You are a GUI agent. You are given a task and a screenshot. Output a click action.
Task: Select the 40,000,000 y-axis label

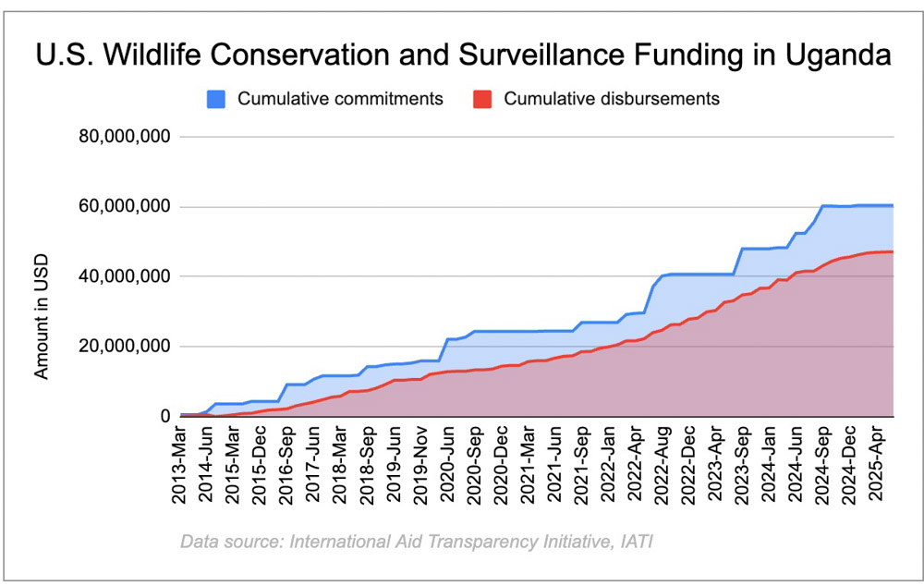click(125, 276)
